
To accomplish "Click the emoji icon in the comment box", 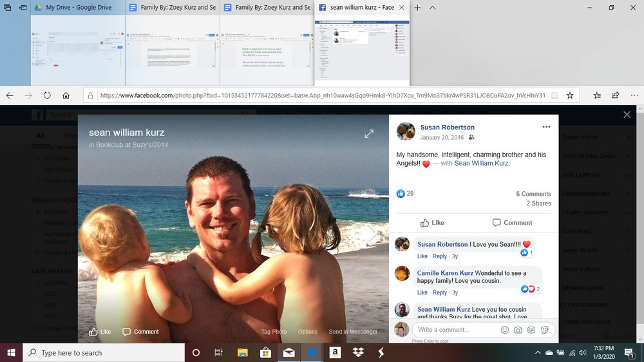I will 505,330.
